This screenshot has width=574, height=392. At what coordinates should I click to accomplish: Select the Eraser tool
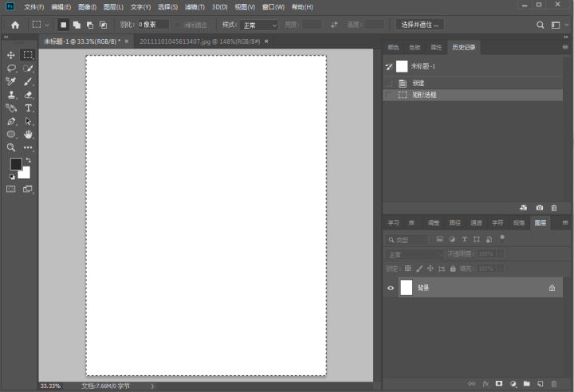28,95
